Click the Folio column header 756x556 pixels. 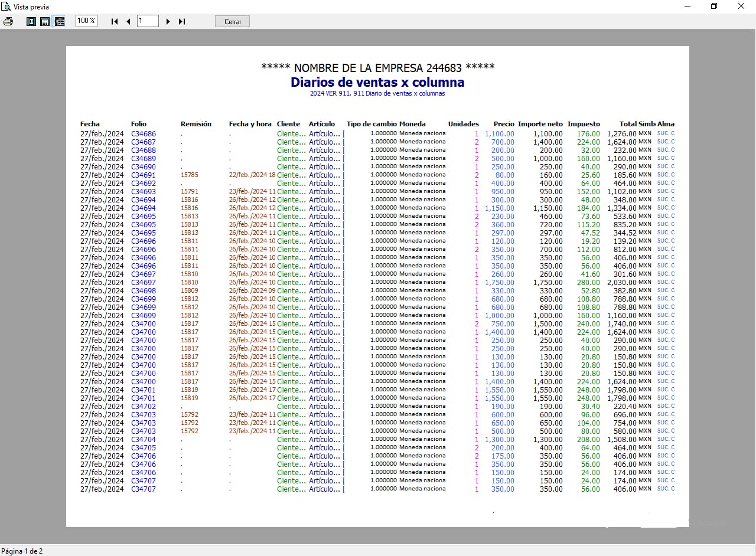click(139, 124)
